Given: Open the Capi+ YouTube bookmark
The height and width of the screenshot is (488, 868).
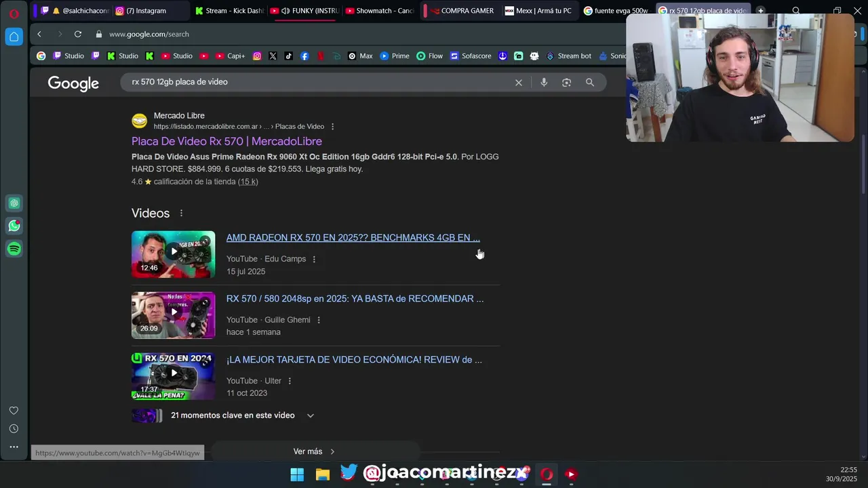Looking at the screenshot, I should pos(231,56).
